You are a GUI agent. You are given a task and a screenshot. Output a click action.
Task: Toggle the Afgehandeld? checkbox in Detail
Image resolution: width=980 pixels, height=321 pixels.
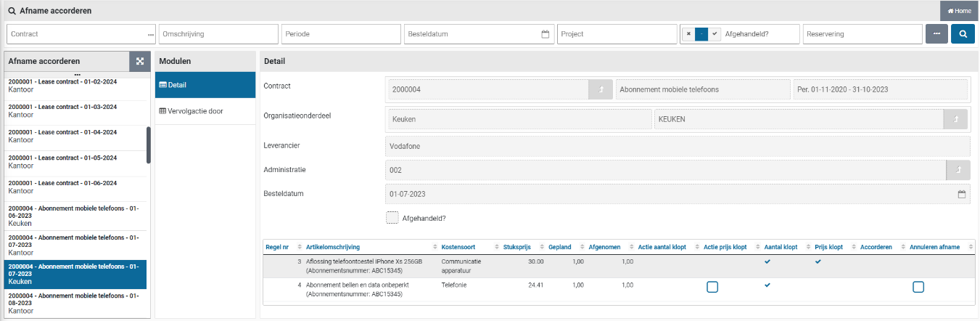click(x=392, y=217)
